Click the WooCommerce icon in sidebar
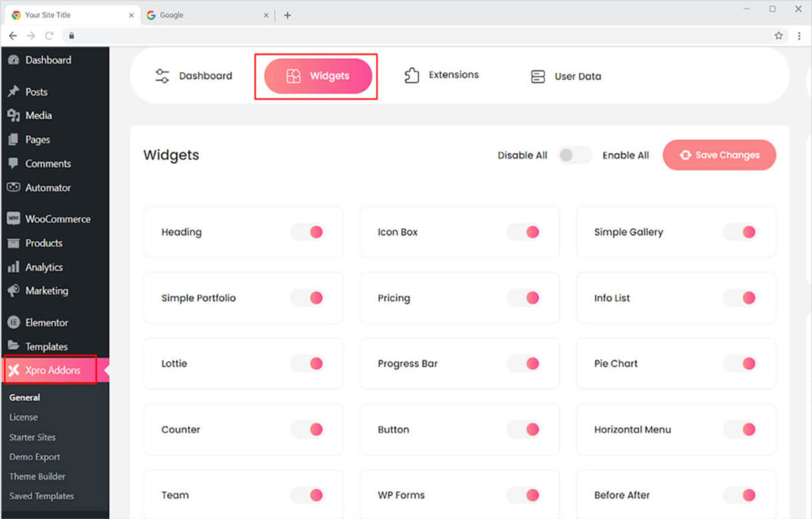812x519 pixels. coord(13,219)
